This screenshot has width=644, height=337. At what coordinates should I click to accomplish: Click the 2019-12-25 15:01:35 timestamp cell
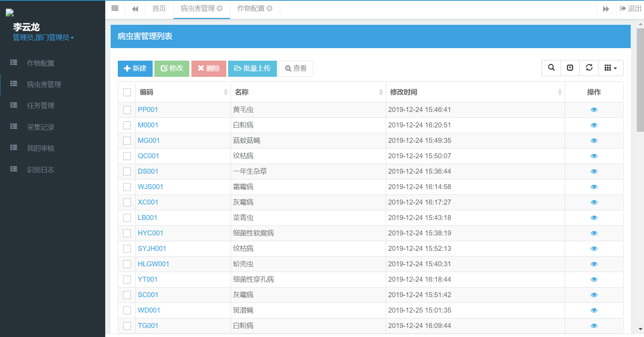475,310
